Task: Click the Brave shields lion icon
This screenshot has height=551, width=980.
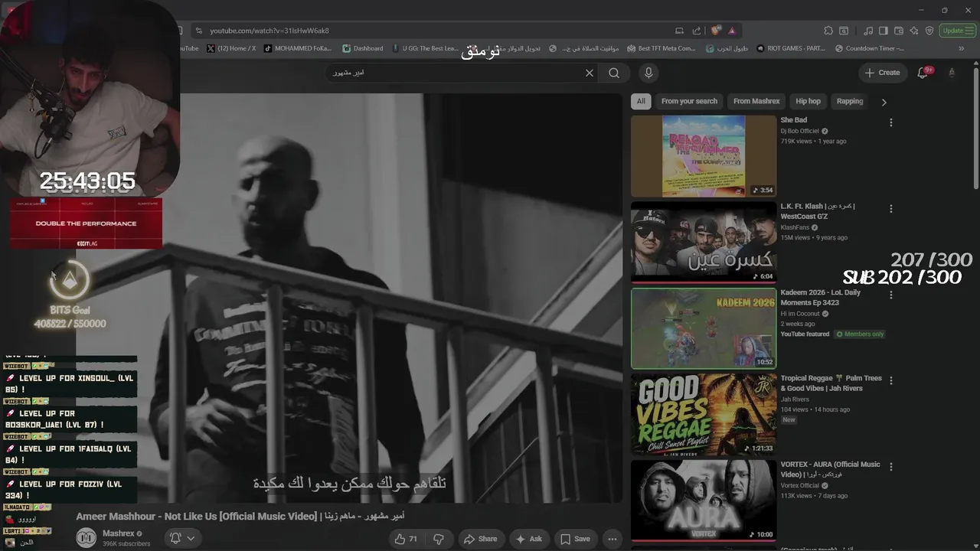Action: coord(716,31)
